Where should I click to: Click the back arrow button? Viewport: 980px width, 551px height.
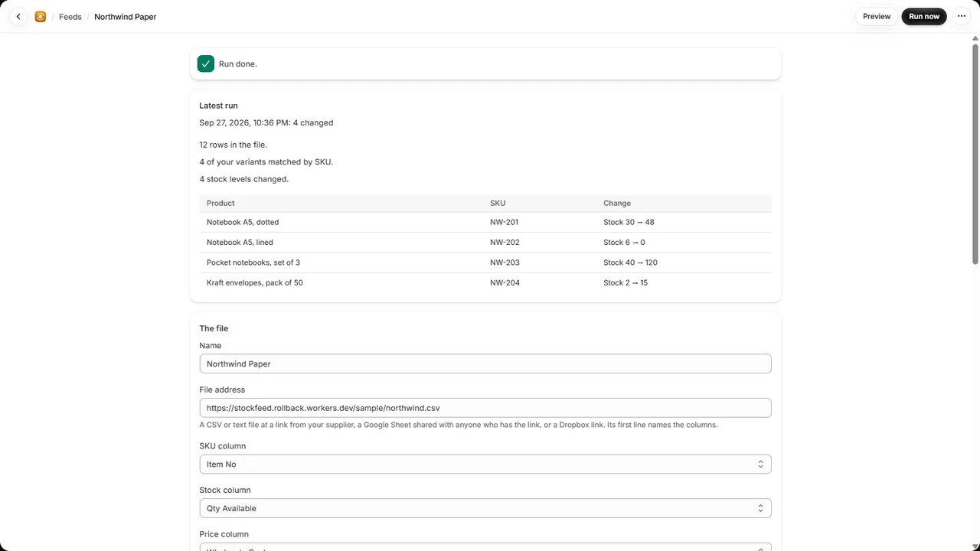click(x=18, y=16)
